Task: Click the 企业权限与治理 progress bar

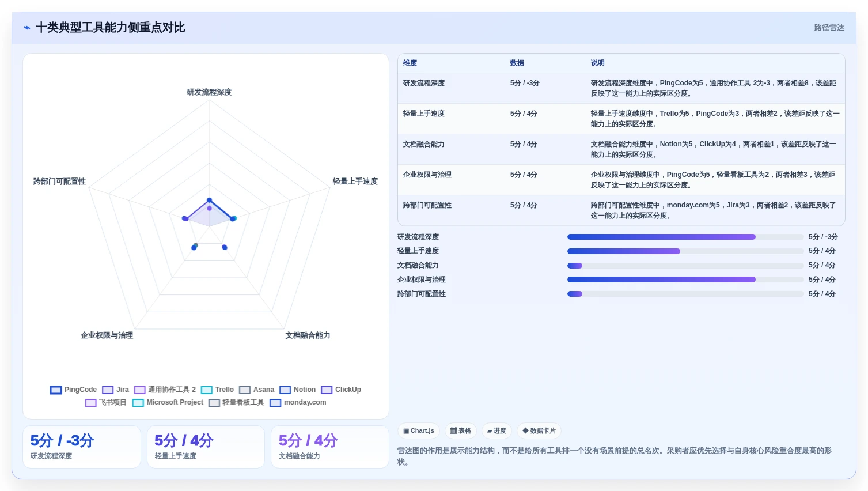Action: [x=685, y=280]
